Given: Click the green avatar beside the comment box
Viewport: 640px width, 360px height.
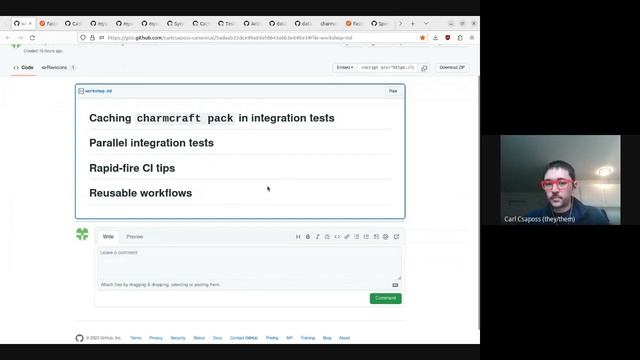Looking at the screenshot, I should pos(82,234).
